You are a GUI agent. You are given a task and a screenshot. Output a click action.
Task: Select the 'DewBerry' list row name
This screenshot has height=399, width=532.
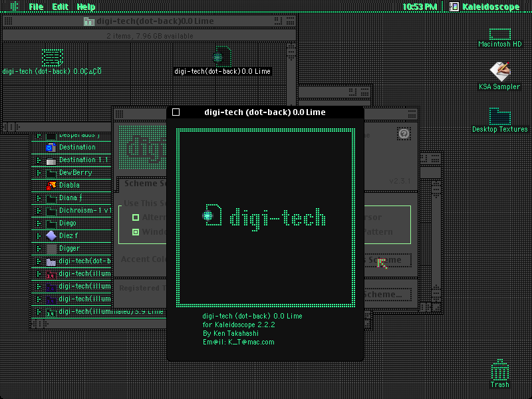[x=76, y=173]
